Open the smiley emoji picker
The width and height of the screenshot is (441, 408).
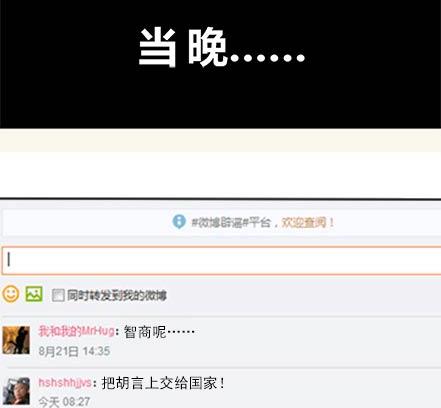point(11,294)
